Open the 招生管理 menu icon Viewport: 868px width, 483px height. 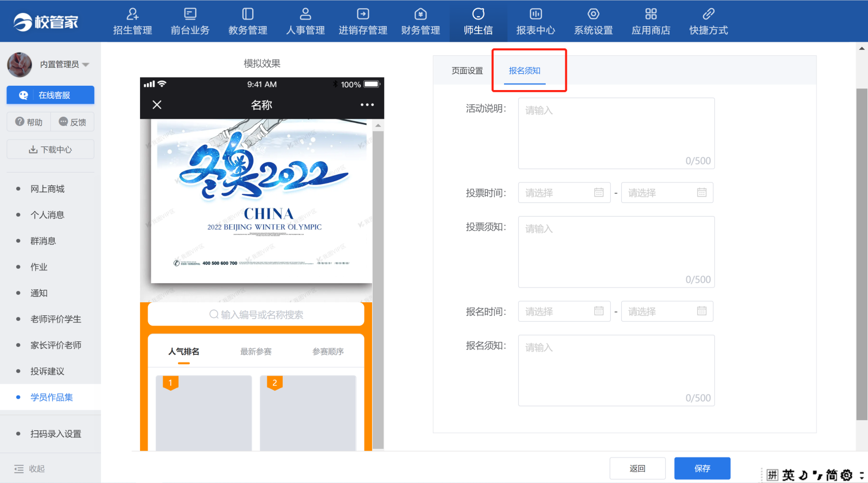(x=132, y=14)
